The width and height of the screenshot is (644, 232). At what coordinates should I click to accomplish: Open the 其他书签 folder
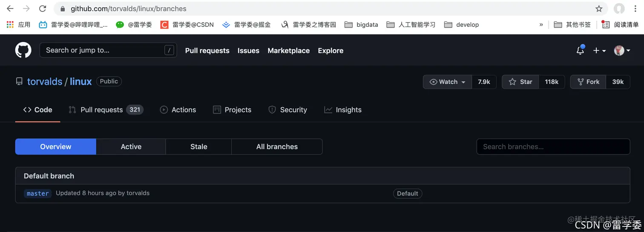[x=572, y=25]
